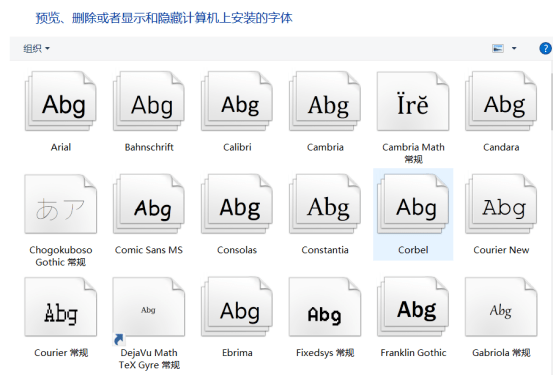Select the Consolas font icon

[237, 204]
